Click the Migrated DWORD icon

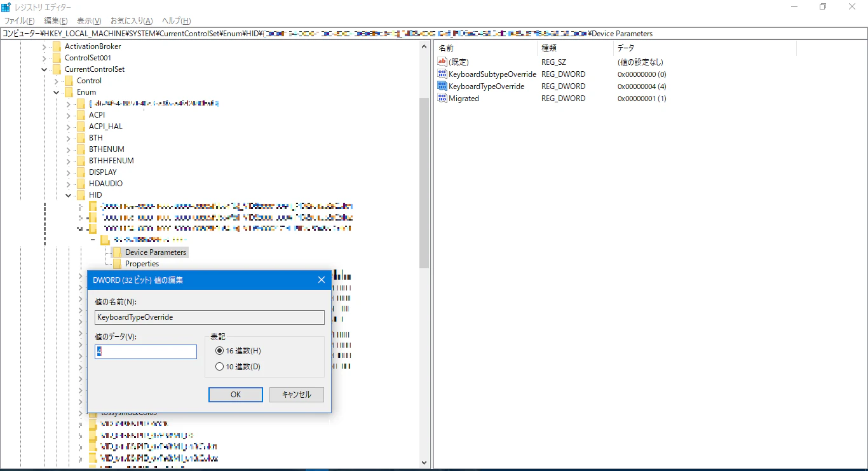pos(442,99)
